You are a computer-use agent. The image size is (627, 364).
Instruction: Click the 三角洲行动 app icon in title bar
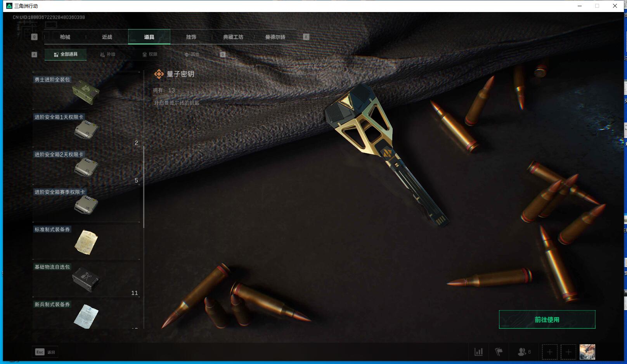9,6
